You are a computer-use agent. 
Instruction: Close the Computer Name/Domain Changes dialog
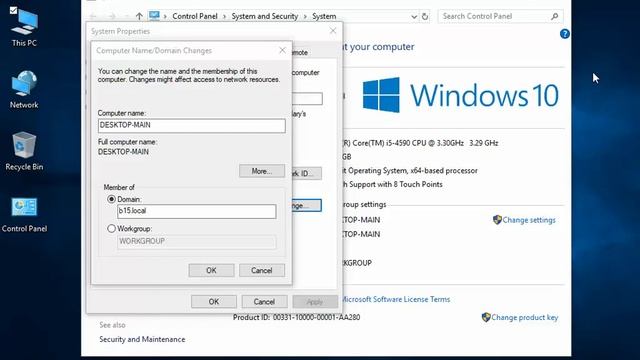[282, 50]
